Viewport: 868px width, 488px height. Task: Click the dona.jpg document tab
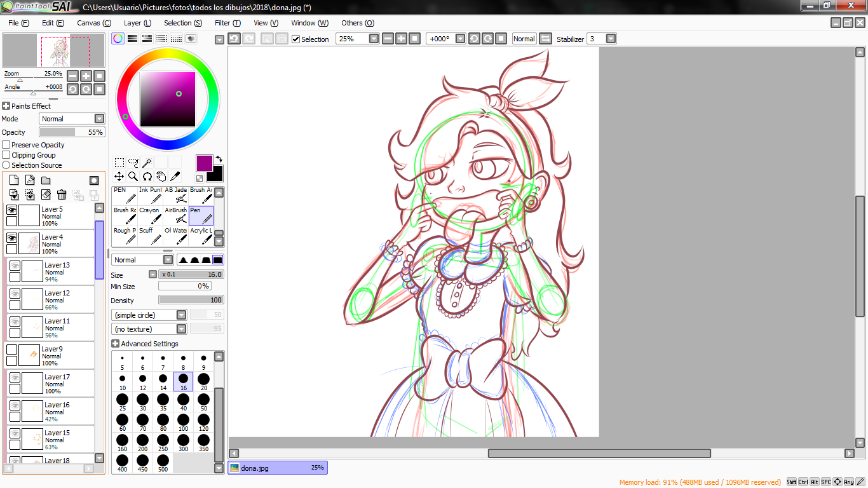[x=278, y=468]
